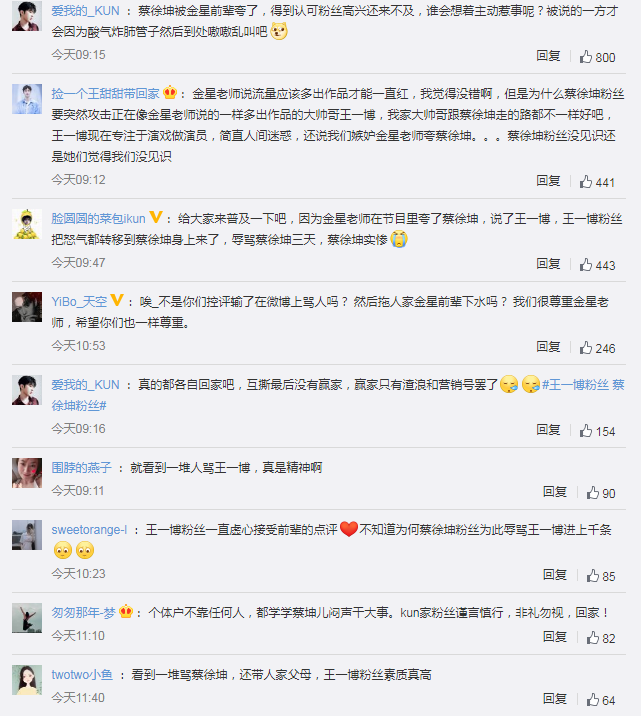The width and height of the screenshot is (641, 716).
Task: Click the verified badge next to YiBo_天空
Action: (116, 300)
